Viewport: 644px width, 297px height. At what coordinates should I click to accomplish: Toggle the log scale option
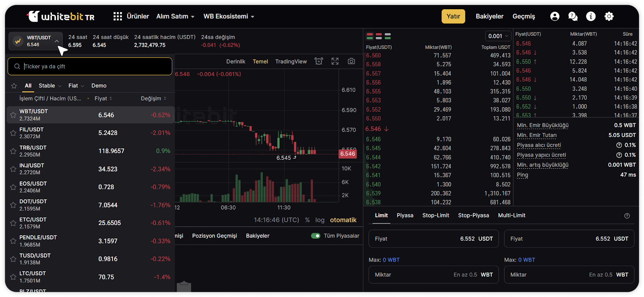(320, 220)
